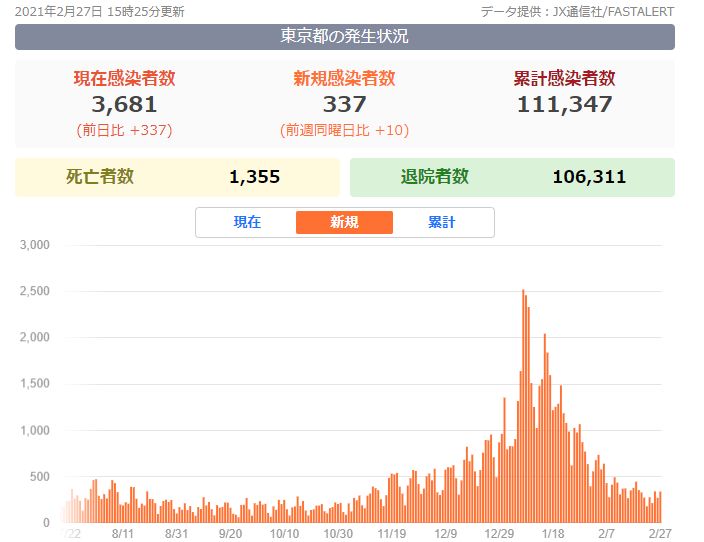The width and height of the screenshot is (704, 542).
Task: Click the 2,000 y-axis label
Action: (35, 337)
